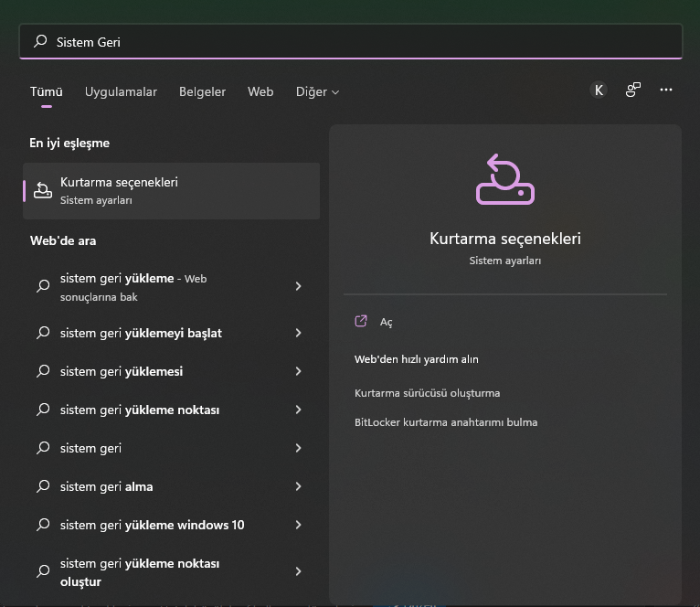Select 'sistem geri yüklemesi' web suggestion

point(122,371)
